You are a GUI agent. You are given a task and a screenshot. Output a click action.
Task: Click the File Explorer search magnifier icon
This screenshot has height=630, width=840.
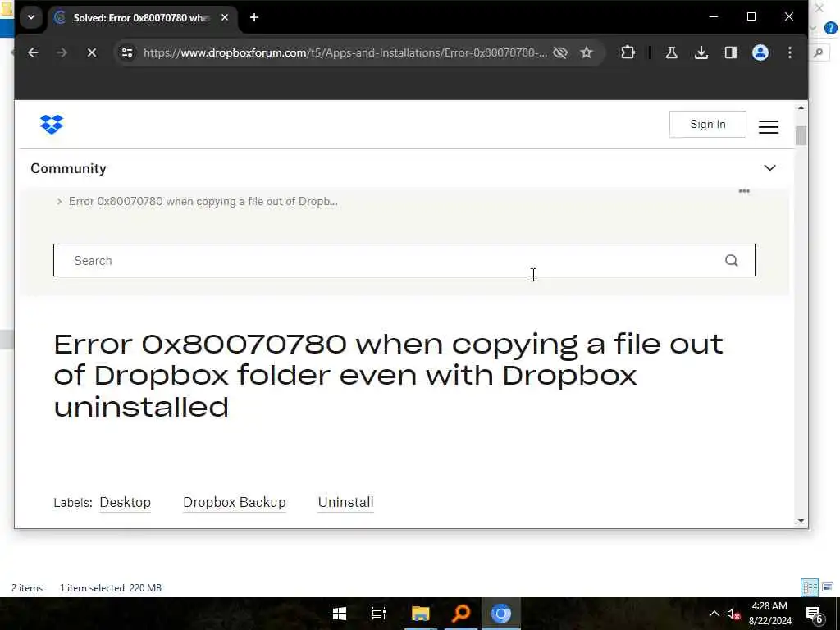pos(818,52)
